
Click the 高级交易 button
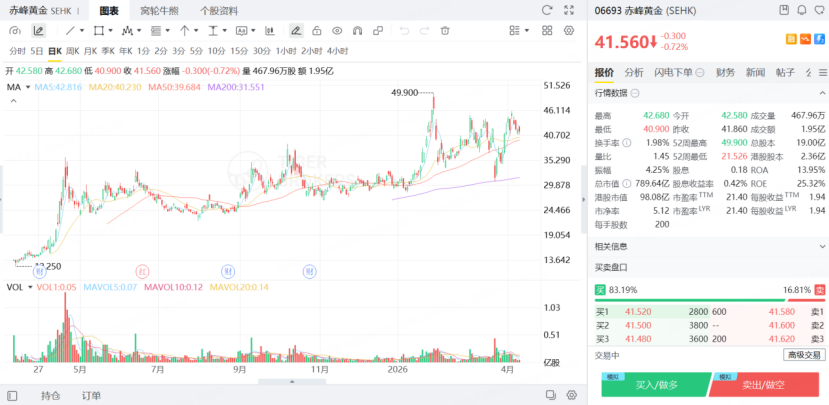tap(804, 355)
